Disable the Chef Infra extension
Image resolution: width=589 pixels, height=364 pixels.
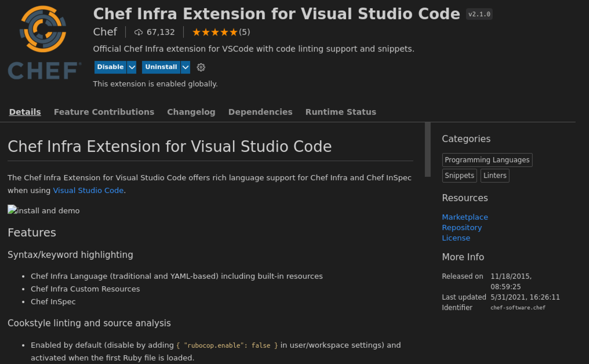coord(110,67)
